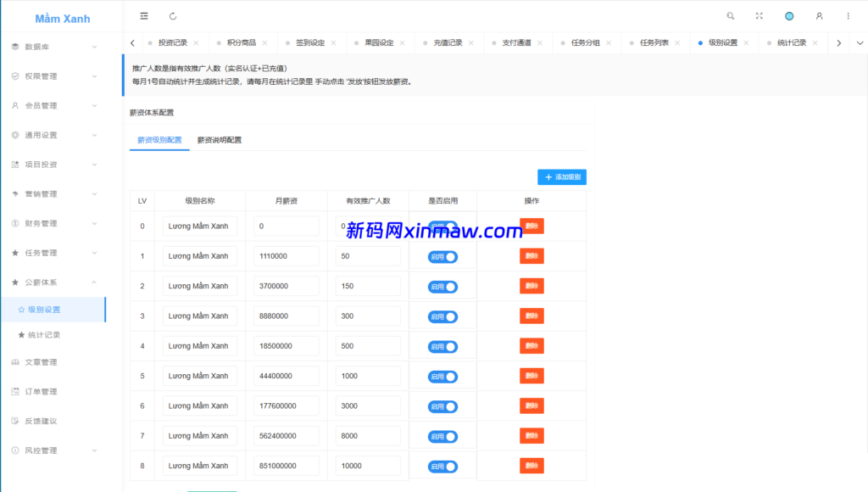The width and height of the screenshot is (868, 492).
Task: Toggle 启用 switch for level 1
Action: (442, 256)
